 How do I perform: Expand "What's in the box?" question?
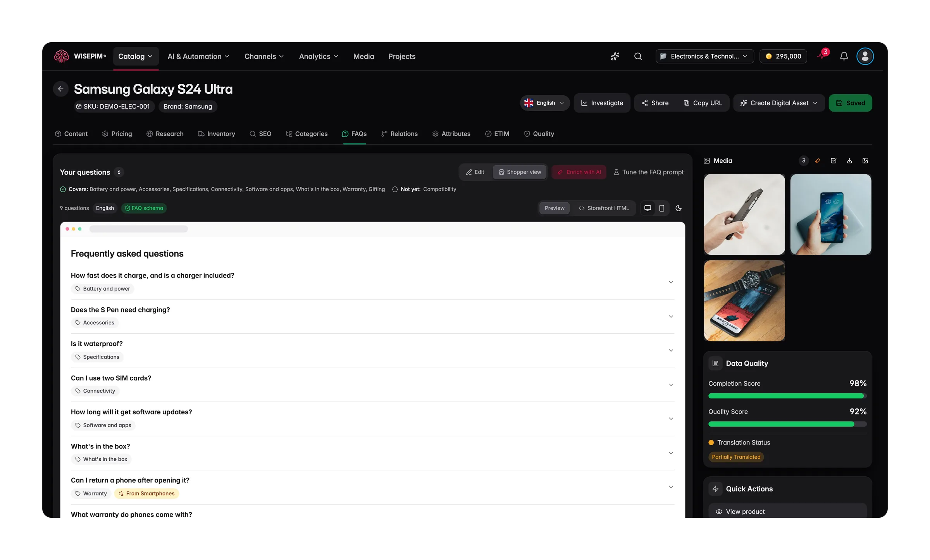click(372, 453)
